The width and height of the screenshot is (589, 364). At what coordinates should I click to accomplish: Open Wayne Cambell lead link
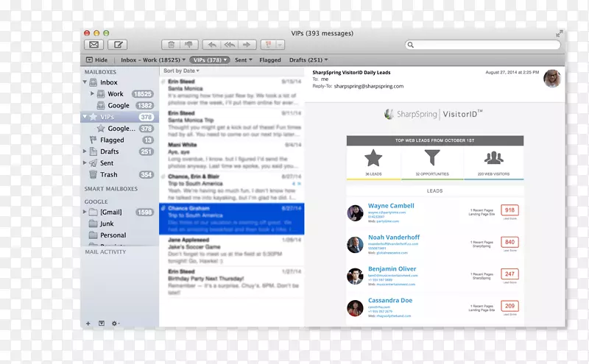[391, 206]
